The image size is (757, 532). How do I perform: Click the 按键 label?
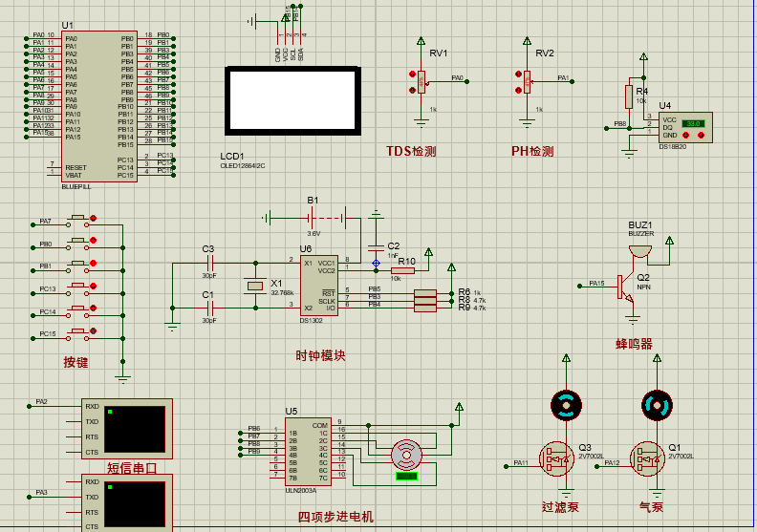click(76, 362)
